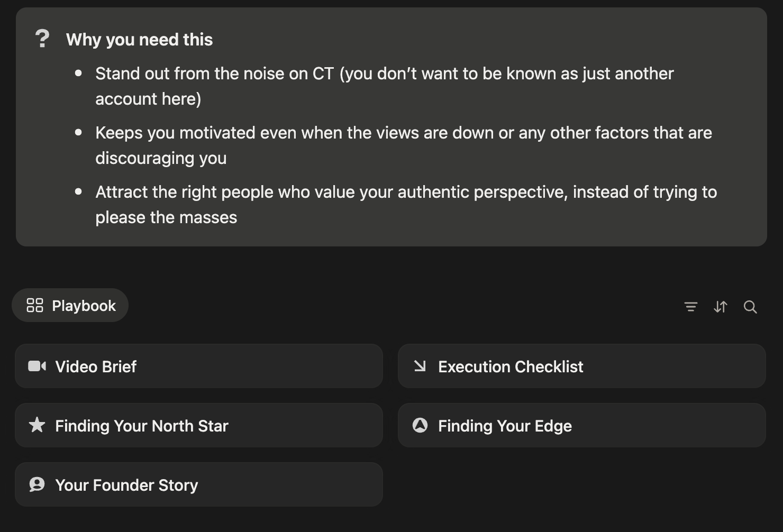Click the circular icon on Finding Your Edge
Viewport: 783px width, 532px height.
point(420,425)
